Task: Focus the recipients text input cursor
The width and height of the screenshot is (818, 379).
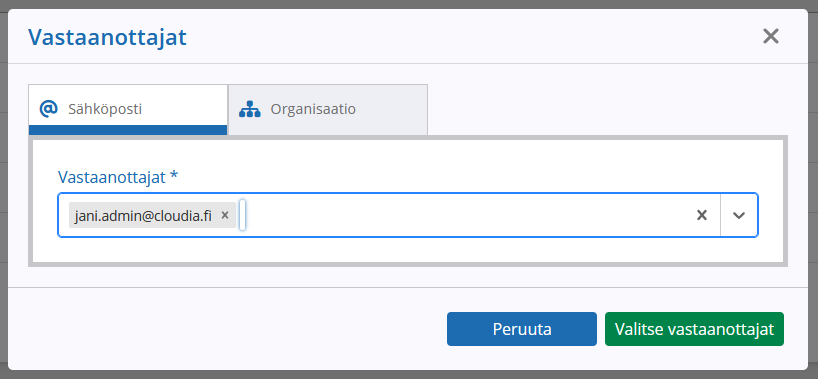Action: coord(243,215)
